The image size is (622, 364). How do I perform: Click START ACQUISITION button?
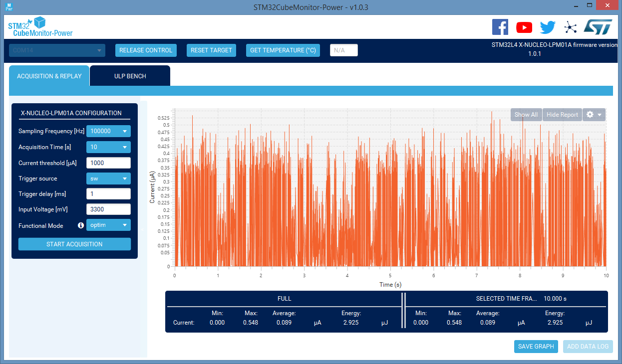[x=74, y=244]
